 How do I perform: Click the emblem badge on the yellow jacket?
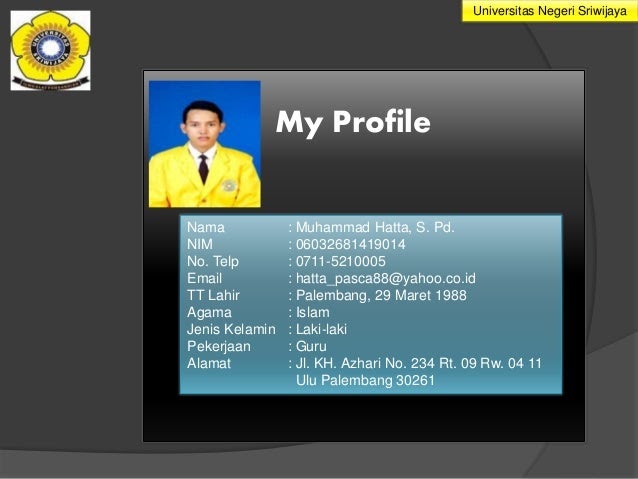click(229, 186)
